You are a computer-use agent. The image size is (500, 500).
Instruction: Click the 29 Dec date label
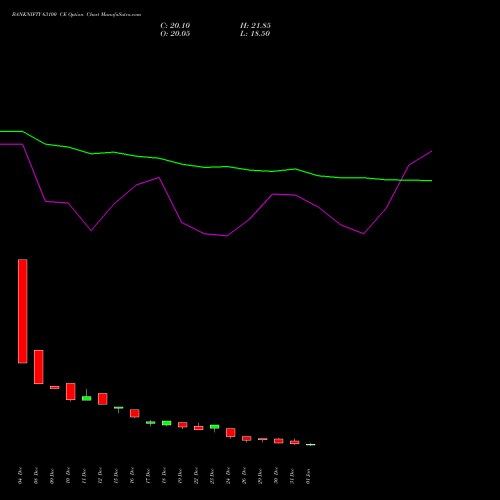click(260, 476)
